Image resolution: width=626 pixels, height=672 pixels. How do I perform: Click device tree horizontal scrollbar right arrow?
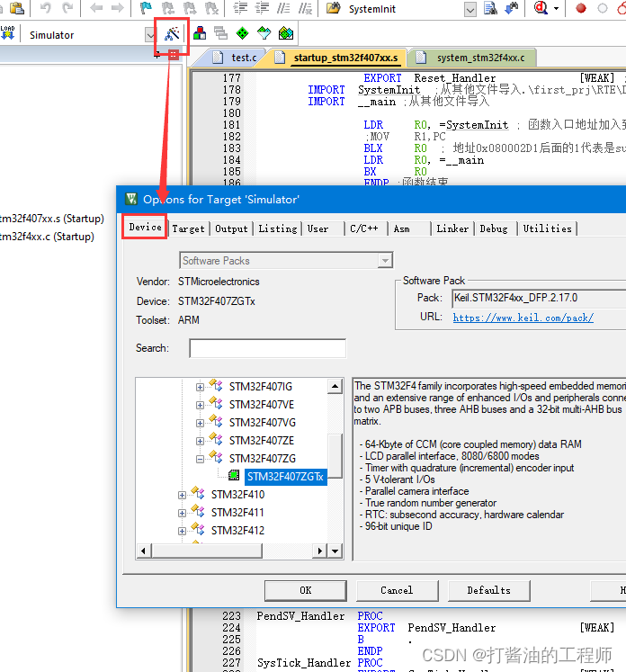(319, 551)
